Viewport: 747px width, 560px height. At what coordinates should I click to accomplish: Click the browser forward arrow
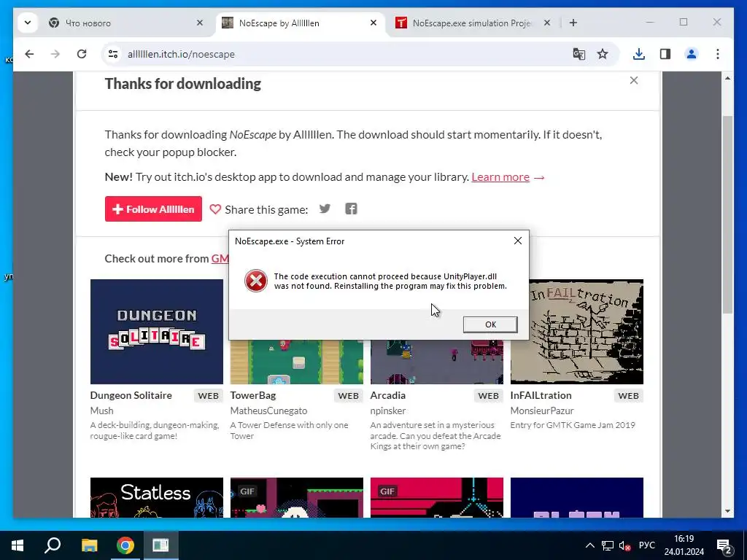pyautogui.click(x=55, y=54)
